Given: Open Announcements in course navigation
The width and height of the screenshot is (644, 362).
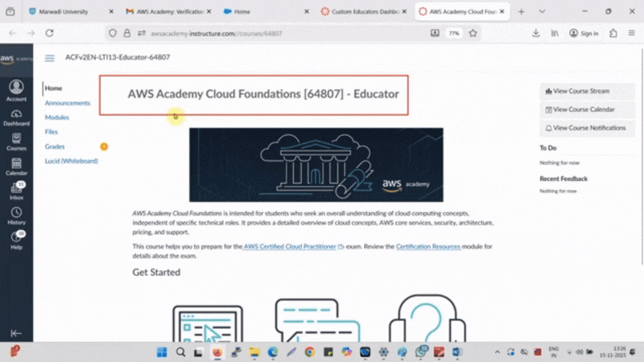Looking at the screenshot, I should pyautogui.click(x=68, y=103).
